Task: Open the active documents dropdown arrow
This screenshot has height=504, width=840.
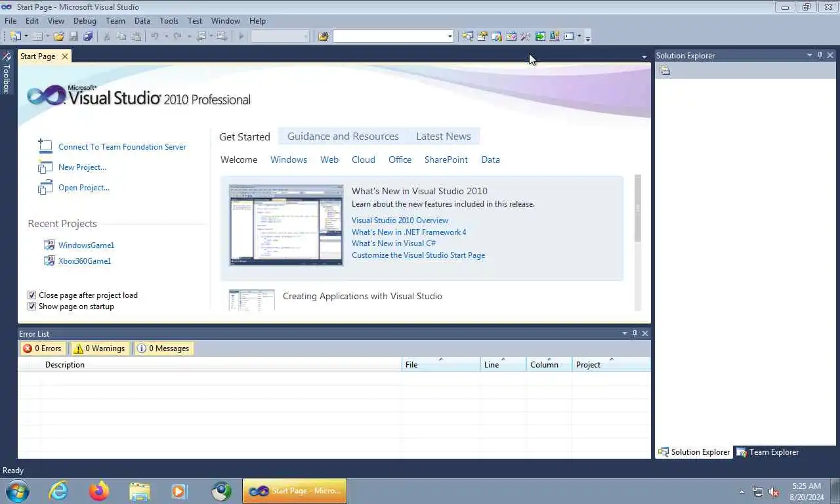Action: point(644,57)
